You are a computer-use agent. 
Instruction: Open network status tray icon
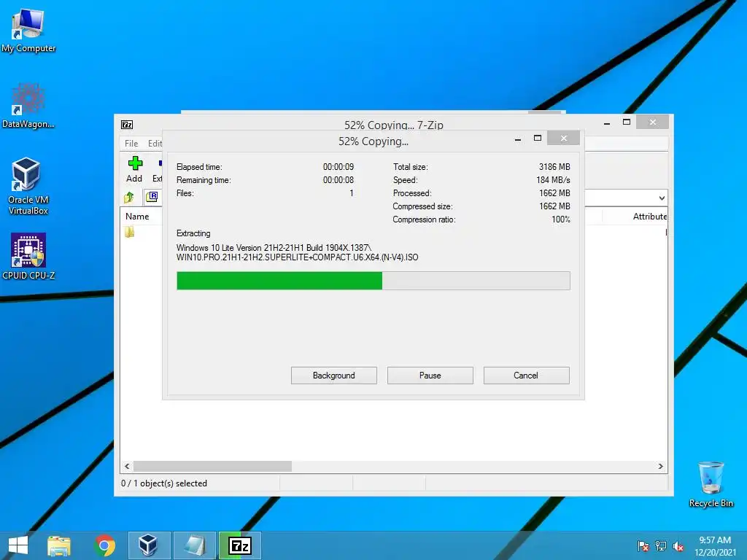click(x=661, y=546)
